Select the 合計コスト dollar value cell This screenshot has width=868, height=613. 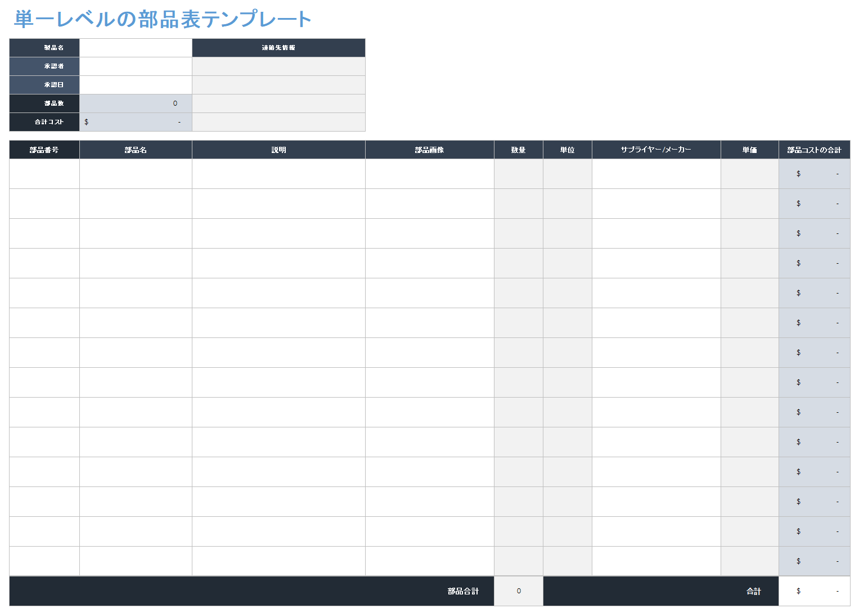point(136,122)
